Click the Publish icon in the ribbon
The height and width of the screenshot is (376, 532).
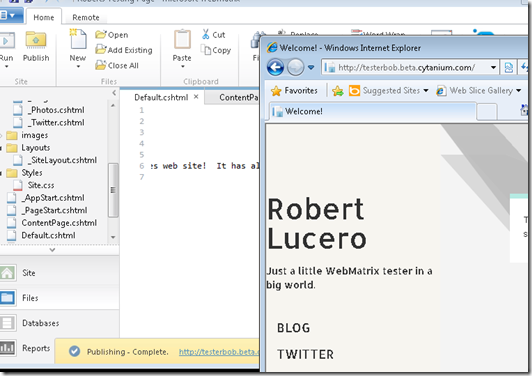point(36,40)
